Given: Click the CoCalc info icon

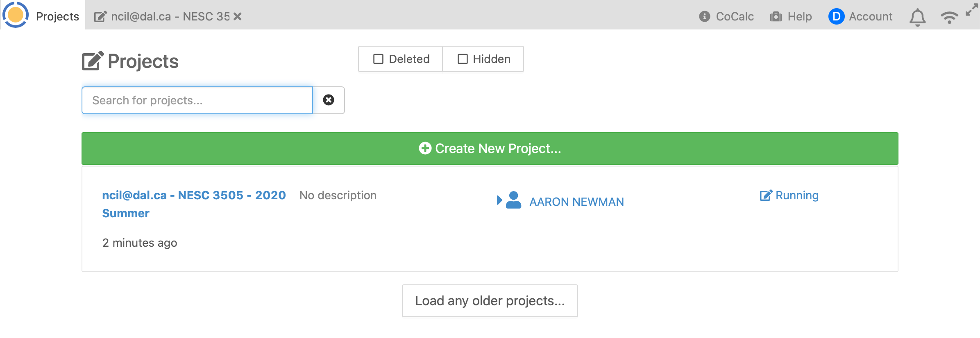Looking at the screenshot, I should click(x=704, y=16).
